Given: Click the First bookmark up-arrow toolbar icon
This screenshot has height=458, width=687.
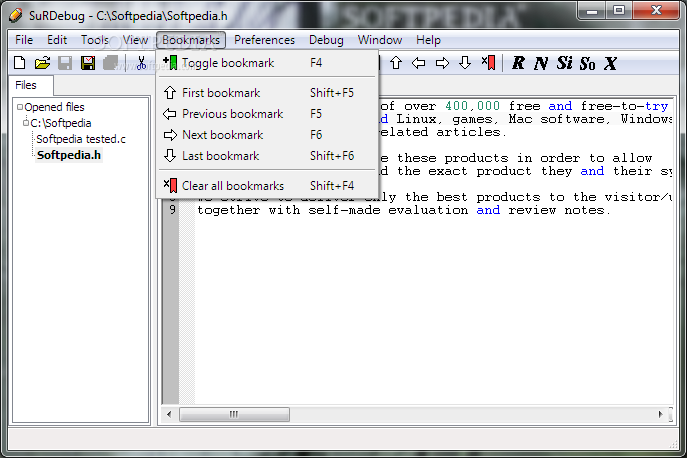Looking at the screenshot, I should pos(396,63).
